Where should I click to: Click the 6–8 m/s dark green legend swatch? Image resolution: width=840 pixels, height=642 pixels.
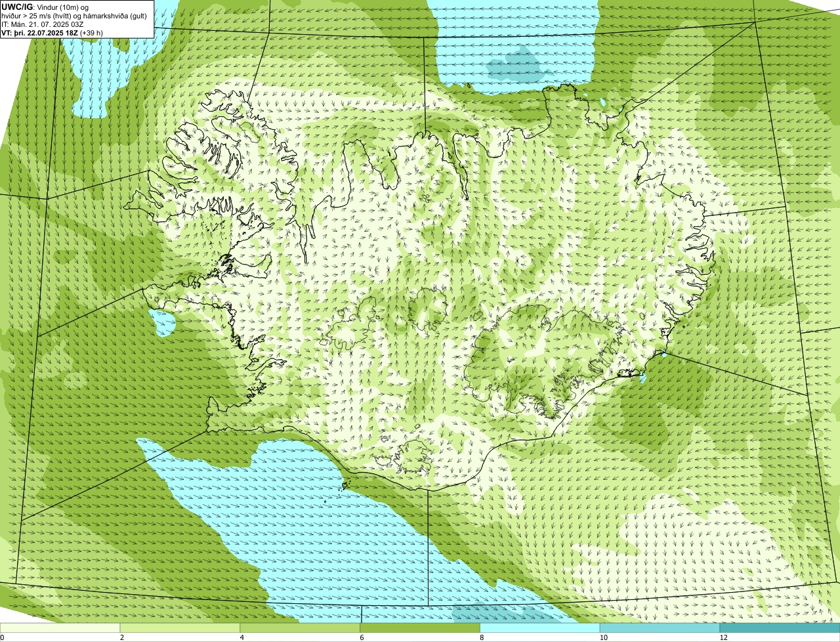coord(421,628)
